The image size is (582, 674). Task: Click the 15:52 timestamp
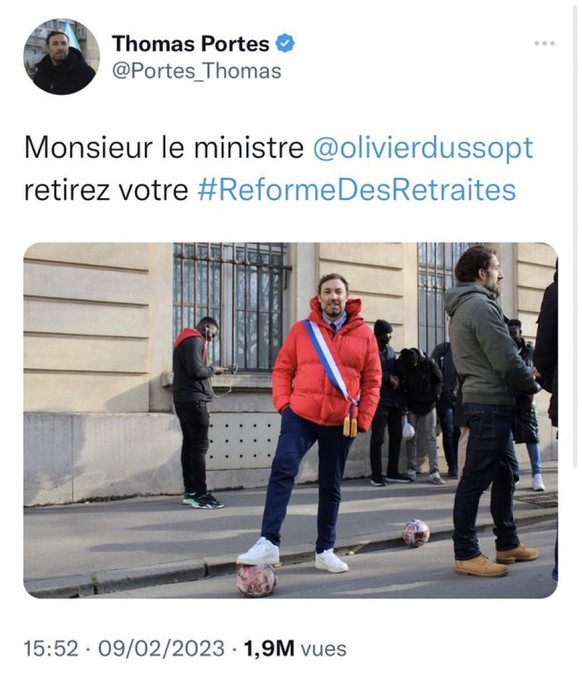click(51, 648)
